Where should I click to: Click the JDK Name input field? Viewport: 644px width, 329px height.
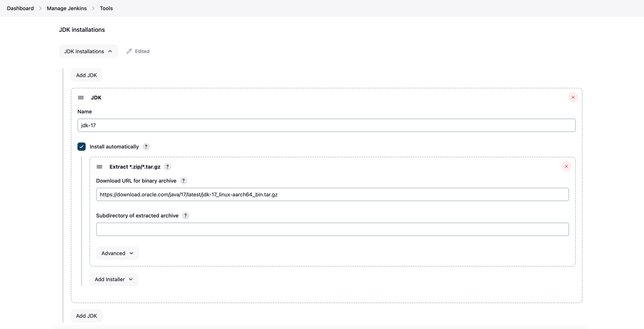coord(326,125)
